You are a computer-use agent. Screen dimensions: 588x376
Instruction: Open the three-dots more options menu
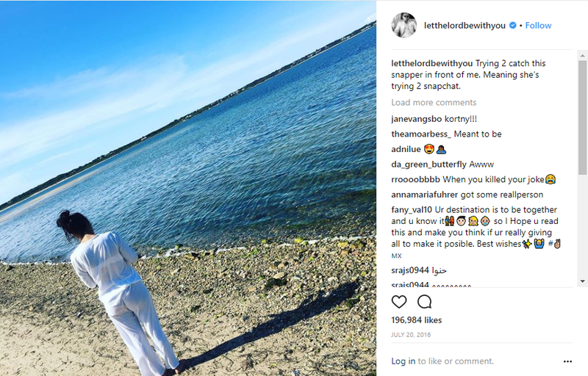tap(567, 361)
